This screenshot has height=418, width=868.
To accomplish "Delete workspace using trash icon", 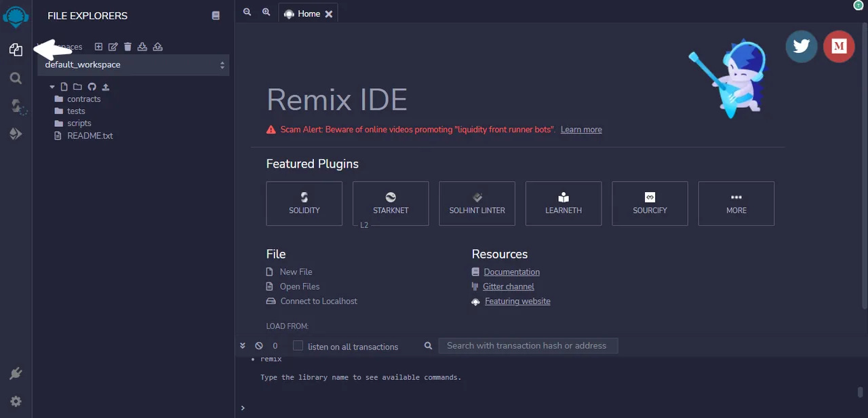I will (x=127, y=47).
